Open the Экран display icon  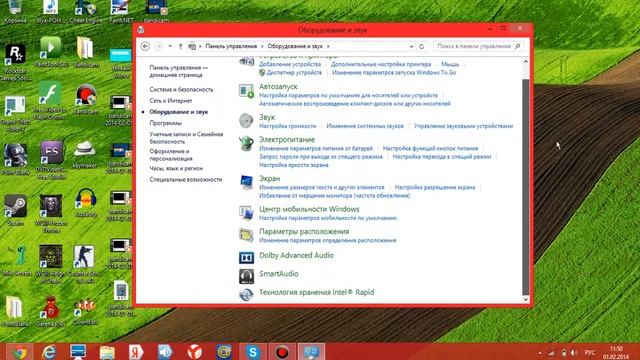(246, 182)
